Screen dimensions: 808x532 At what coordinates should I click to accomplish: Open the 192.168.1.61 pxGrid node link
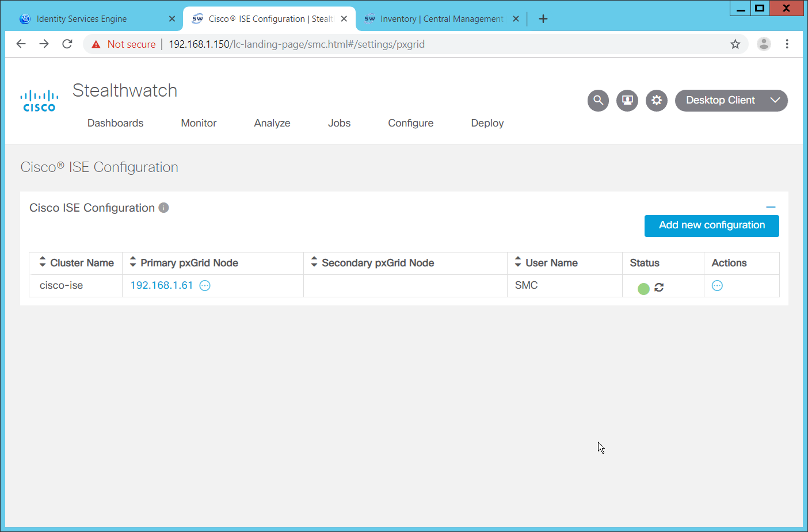[x=162, y=285]
